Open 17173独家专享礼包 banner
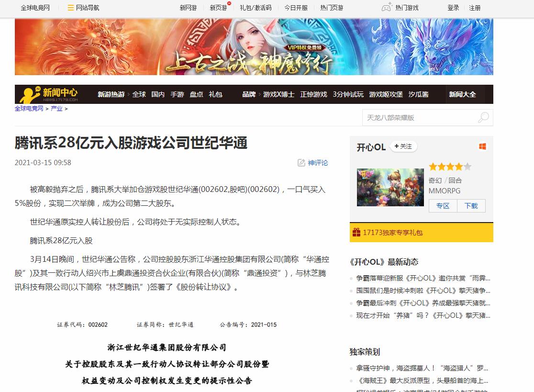Screen dimensions: 534x392 tap(421, 233)
